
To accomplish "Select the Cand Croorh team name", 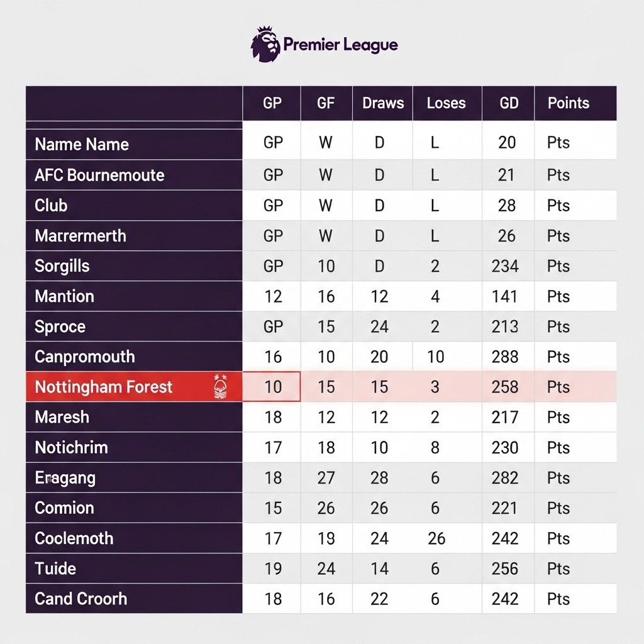I will 80,599.
